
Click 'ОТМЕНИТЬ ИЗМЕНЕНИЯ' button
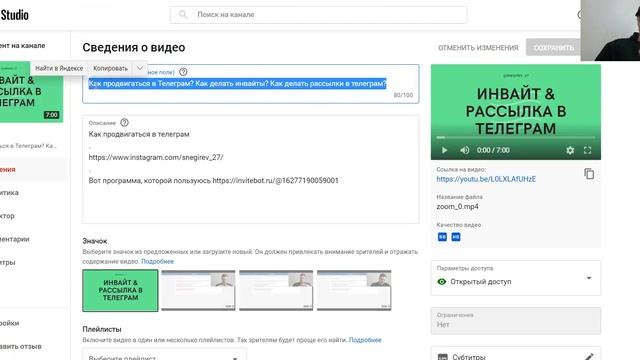click(478, 48)
